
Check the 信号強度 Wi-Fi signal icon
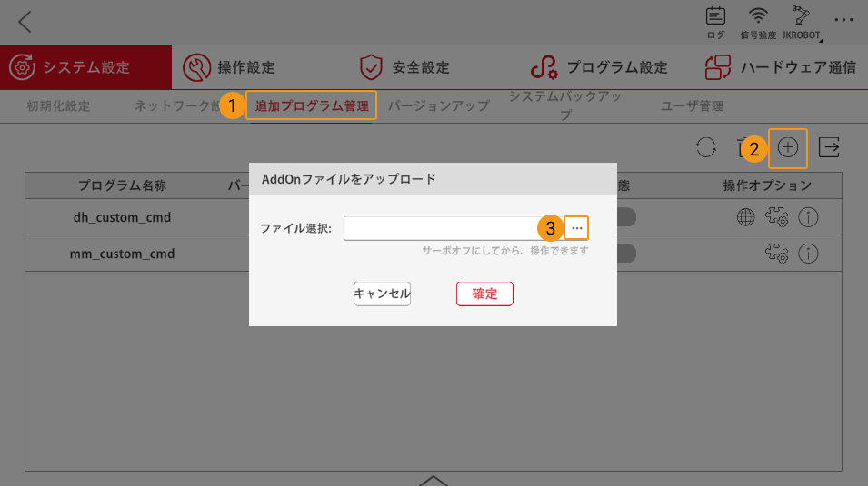click(758, 23)
